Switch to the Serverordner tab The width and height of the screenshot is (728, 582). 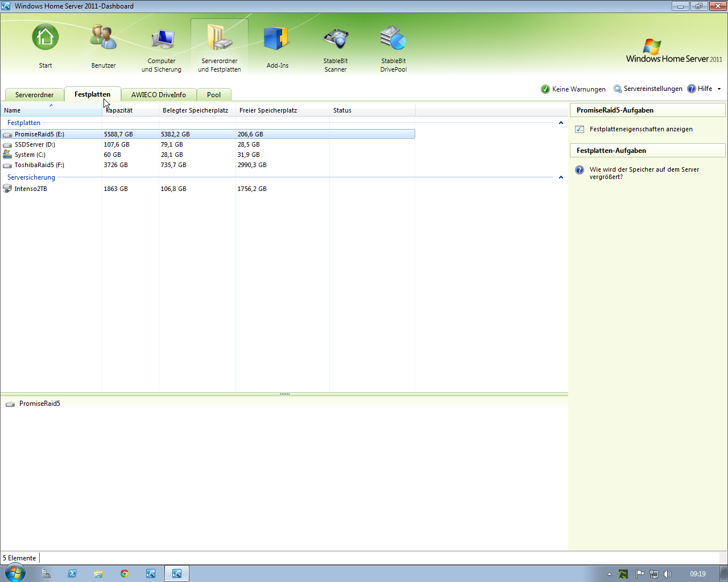[x=34, y=95]
